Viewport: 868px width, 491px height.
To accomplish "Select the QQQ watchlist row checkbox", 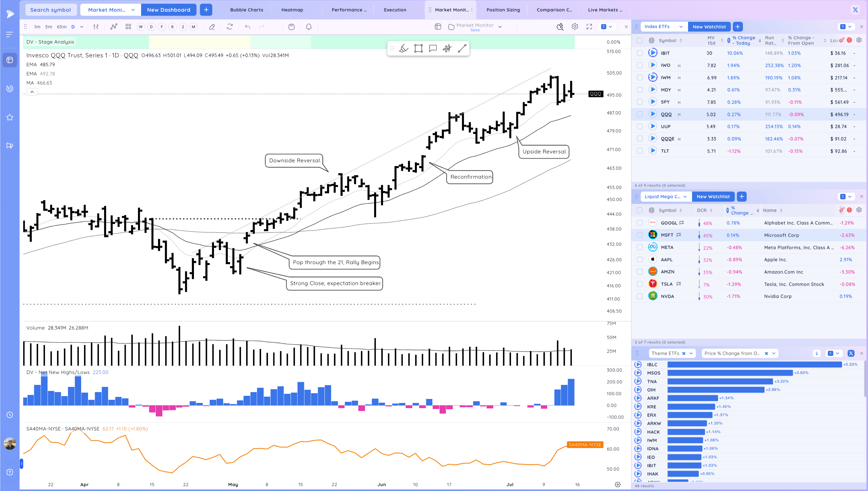I will point(640,114).
